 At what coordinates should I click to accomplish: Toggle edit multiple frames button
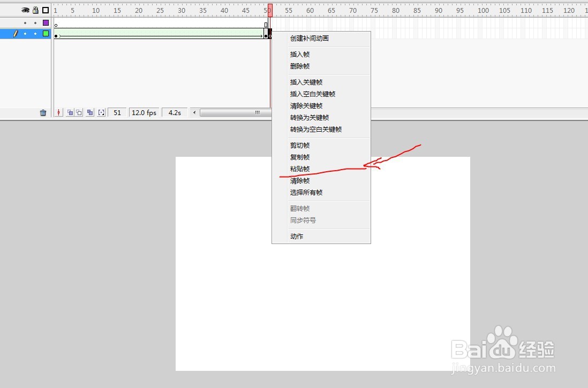[x=90, y=112]
